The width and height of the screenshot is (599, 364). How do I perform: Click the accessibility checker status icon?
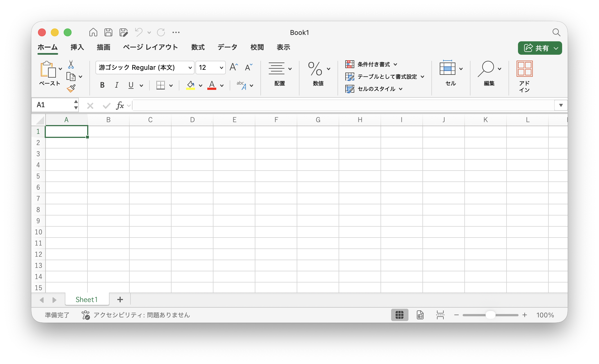85,315
